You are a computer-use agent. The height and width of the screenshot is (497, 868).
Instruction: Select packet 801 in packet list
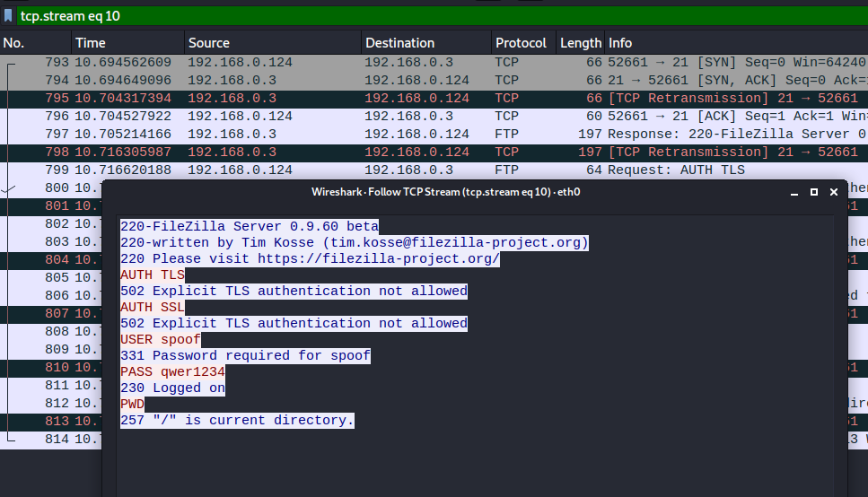51,205
